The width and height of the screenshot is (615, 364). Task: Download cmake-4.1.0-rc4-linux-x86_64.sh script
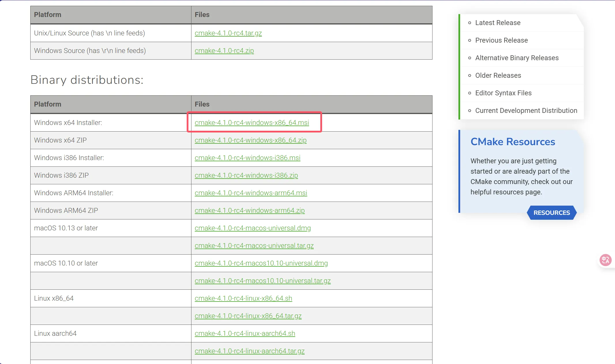coord(243,298)
